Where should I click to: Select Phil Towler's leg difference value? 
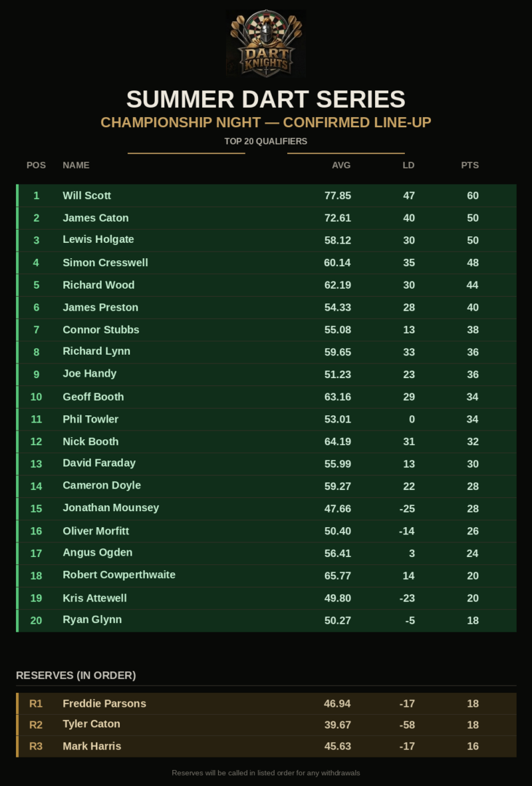click(412, 419)
